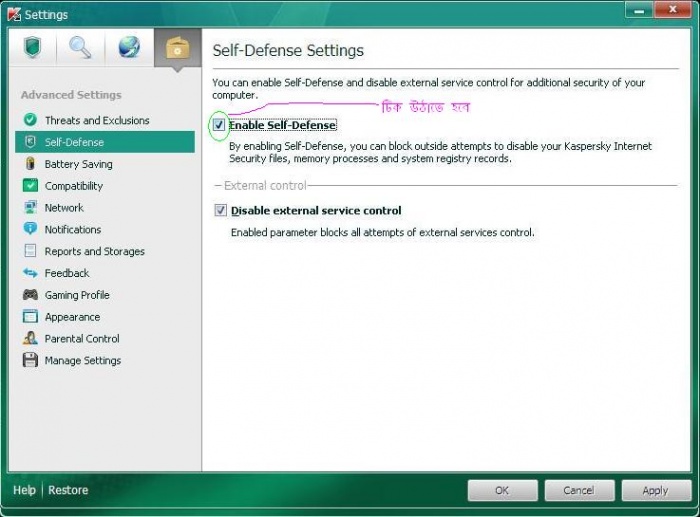Click the Apply button
Image resolution: width=700 pixels, height=517 pixels.
point(656,490)
